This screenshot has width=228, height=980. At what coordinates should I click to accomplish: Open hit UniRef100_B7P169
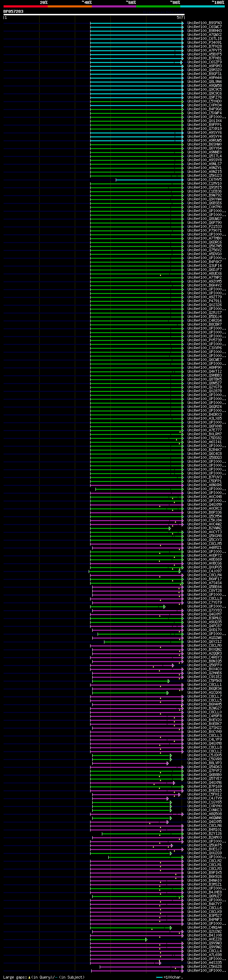204,786
